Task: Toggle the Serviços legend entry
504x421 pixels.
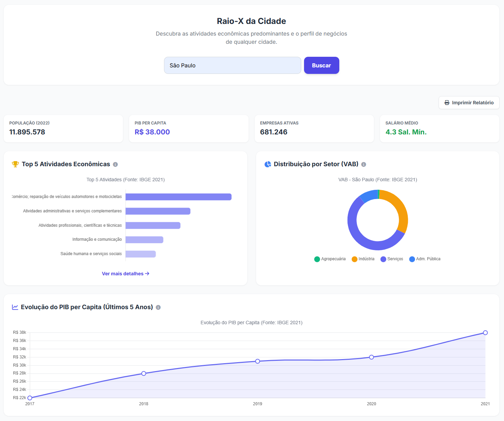Action: click(x=392, y=259)
